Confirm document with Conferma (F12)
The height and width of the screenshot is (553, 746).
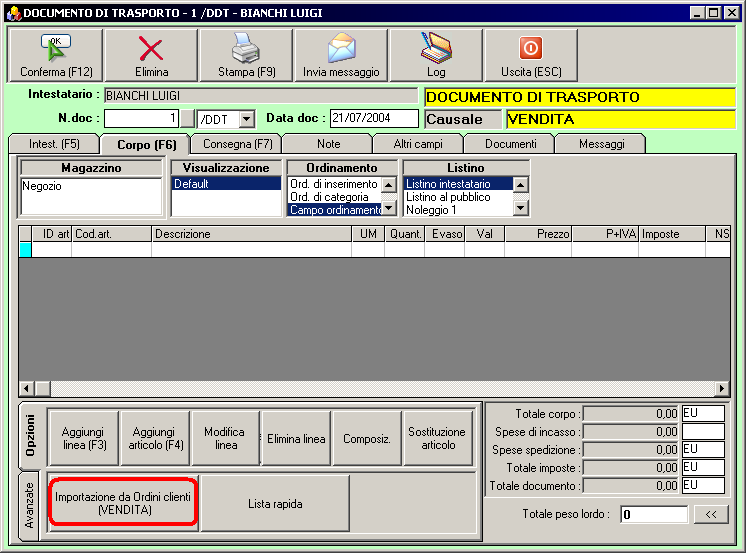coord(56,55)
